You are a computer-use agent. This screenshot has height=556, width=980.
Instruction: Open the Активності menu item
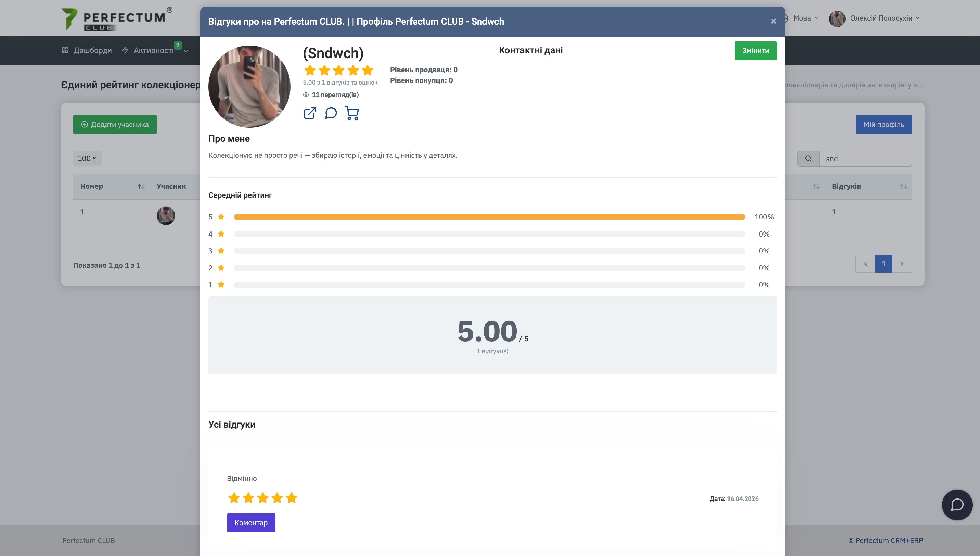pos(153,50)
